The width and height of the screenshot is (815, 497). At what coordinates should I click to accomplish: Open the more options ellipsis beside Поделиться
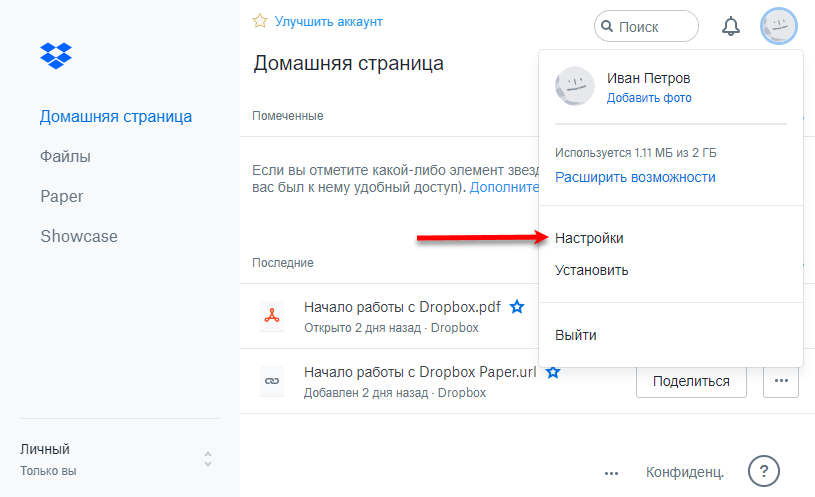pyautogui.click(x=781, y=381)
